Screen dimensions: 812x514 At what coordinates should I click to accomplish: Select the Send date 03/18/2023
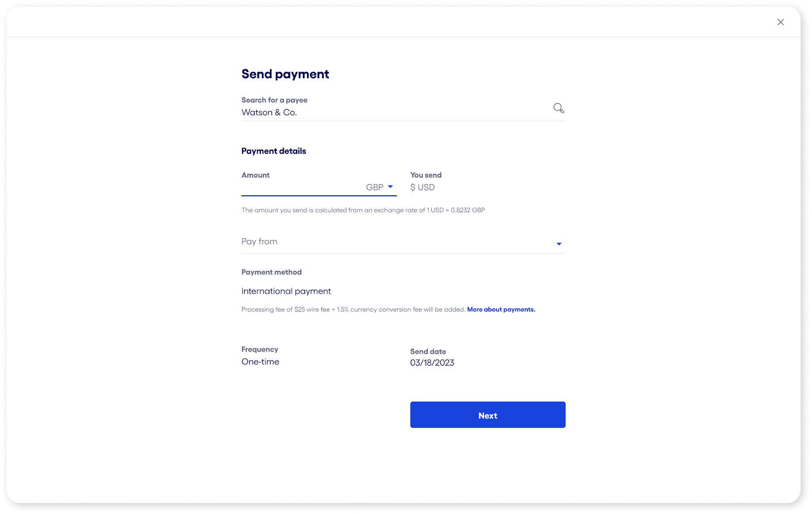432,362
